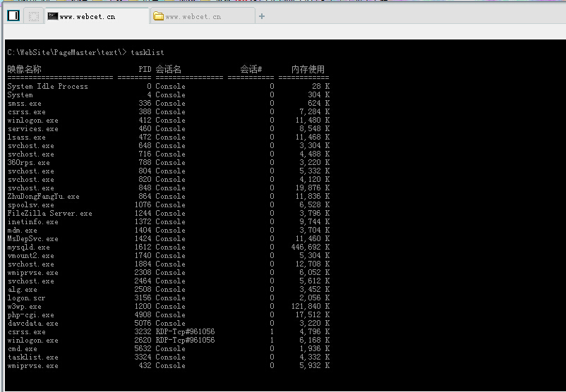Click the PID column header
566x392 pixels.
tap(145, 69)
